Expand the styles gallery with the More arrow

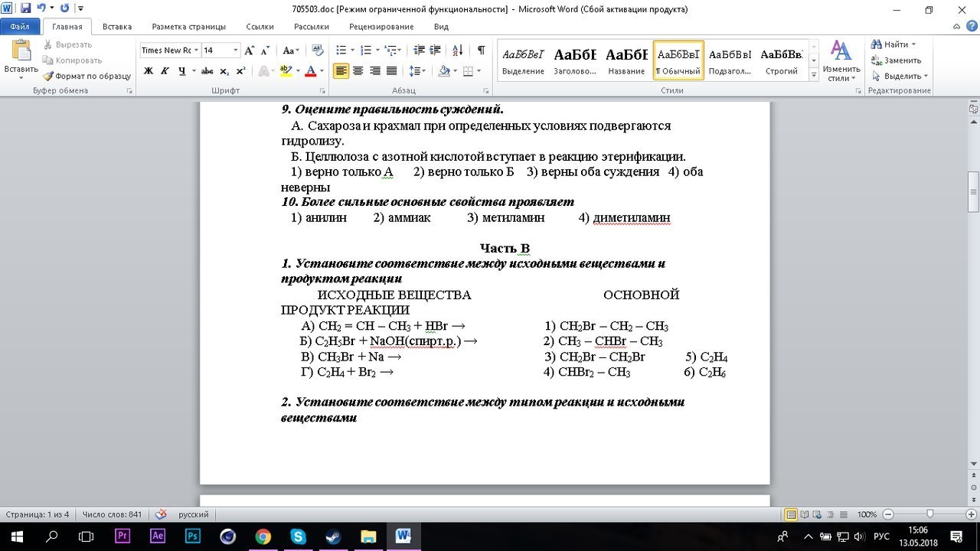814,74
